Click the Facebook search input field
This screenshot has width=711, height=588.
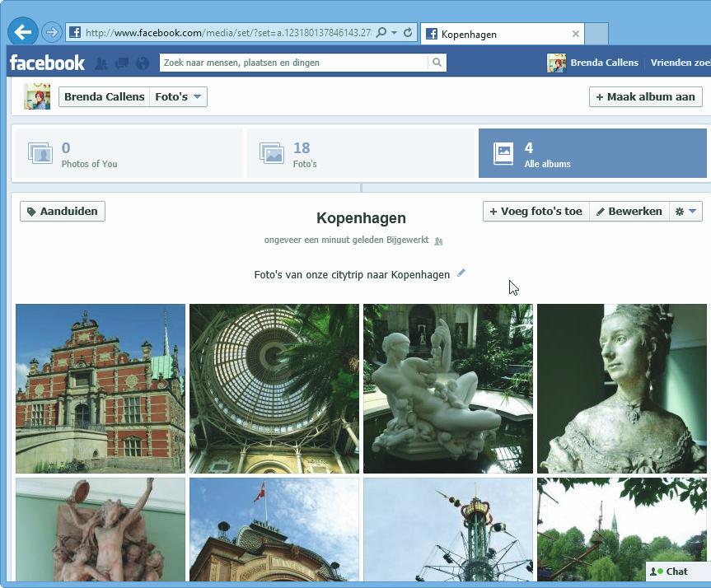point(293,63)
